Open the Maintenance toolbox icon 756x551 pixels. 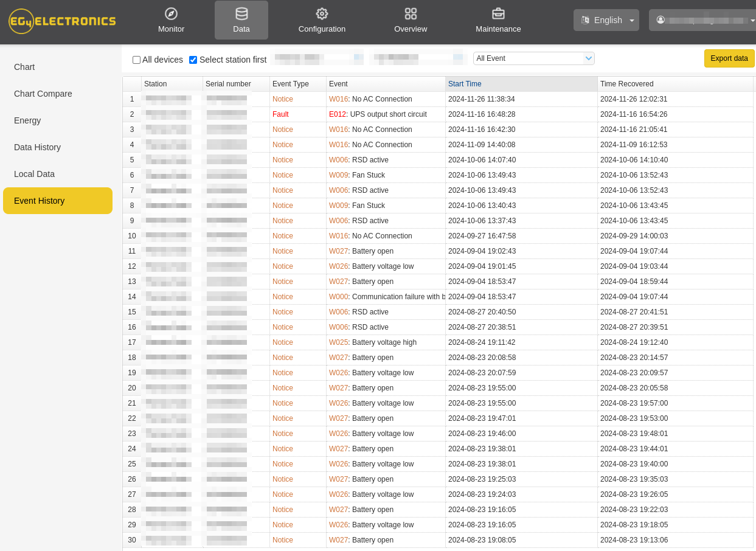(x=498, y=13)
